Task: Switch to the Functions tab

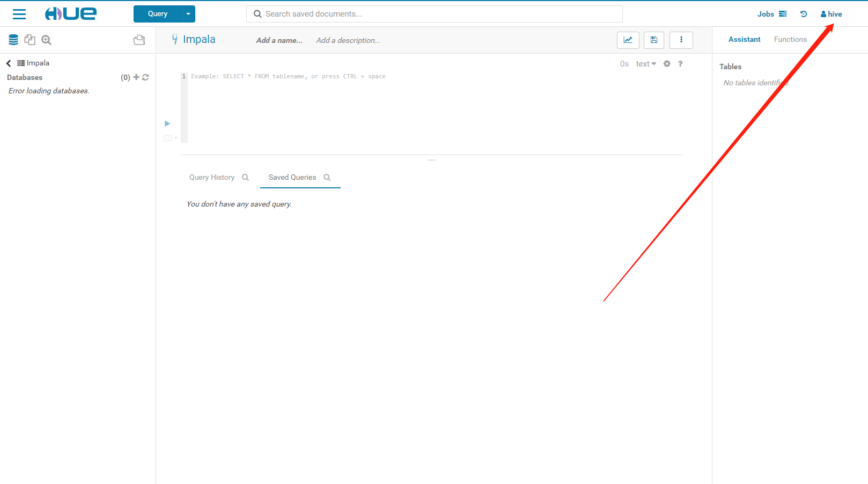Action: (790, 40)
